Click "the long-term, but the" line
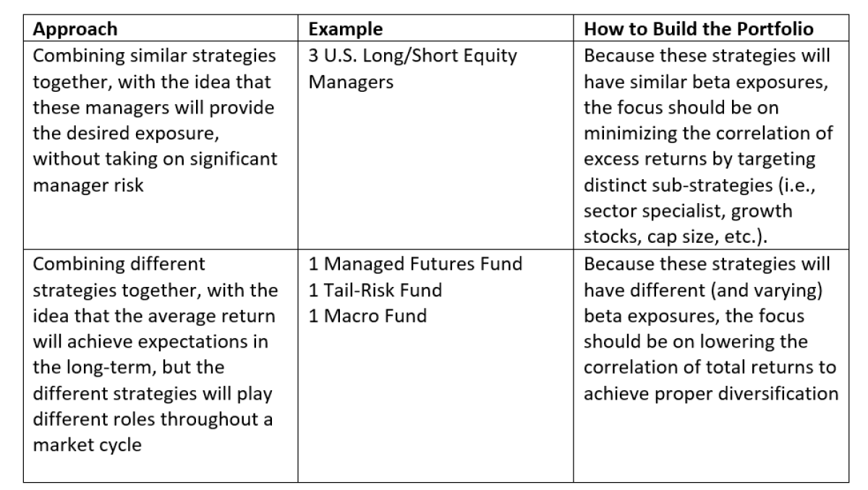The height and width of the screenshot is (490, 868). click(x=129, y=368)
